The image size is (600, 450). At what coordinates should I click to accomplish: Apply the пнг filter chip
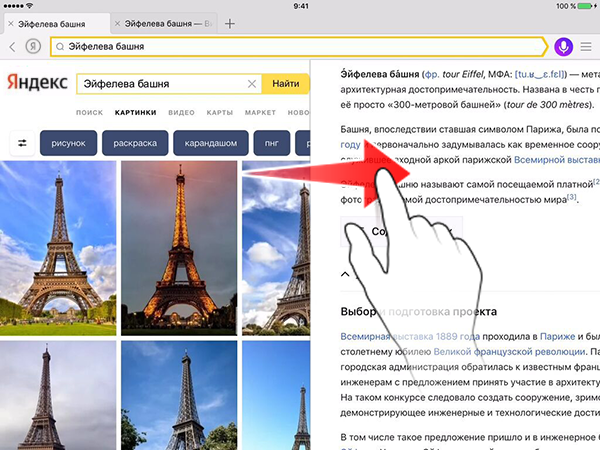coord(272,143)
